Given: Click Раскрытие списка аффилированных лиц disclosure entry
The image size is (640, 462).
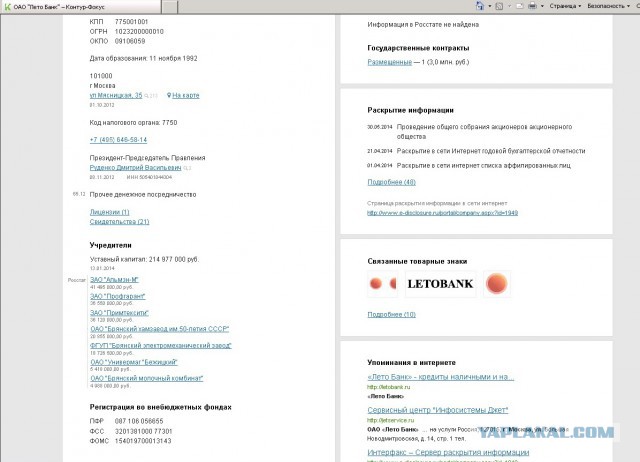Looking at the screenshot, I should tap(484, 165).
